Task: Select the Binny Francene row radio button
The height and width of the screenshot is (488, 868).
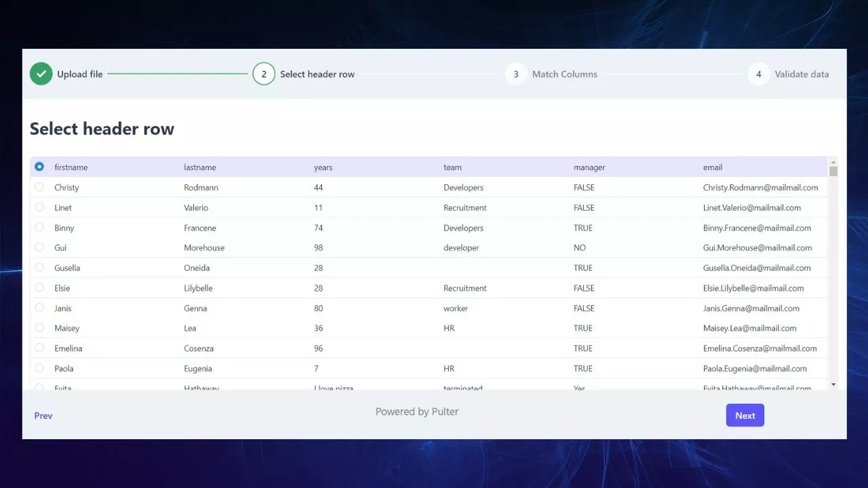Action: [x=39, y=228]
